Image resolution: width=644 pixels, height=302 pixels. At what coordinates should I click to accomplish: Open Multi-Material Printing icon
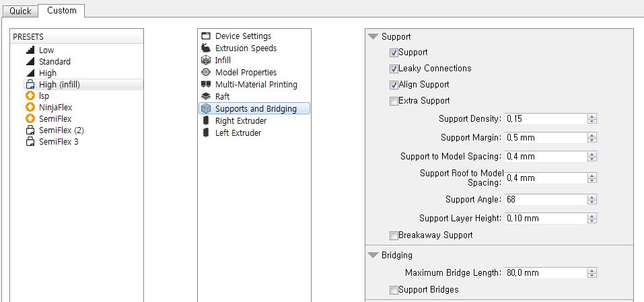(206, 85)
